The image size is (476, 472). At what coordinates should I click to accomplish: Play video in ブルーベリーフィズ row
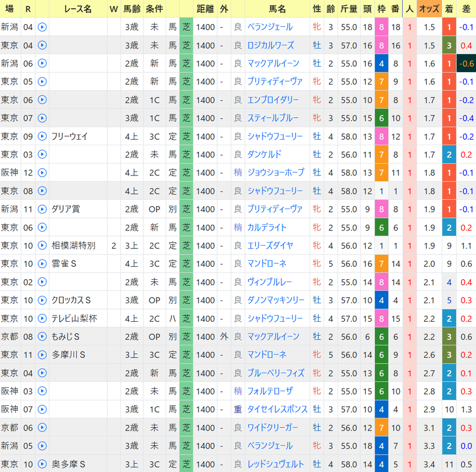tap(42, 373)
